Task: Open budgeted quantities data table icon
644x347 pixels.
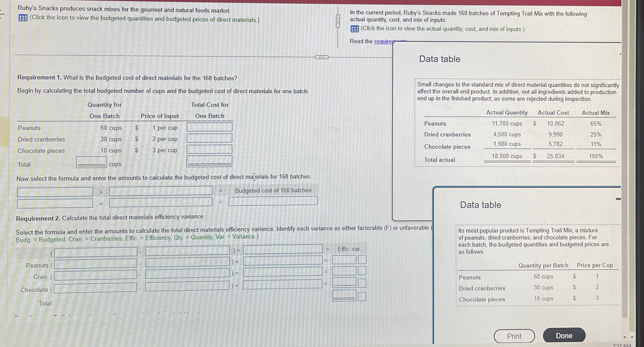Action: 23,18
